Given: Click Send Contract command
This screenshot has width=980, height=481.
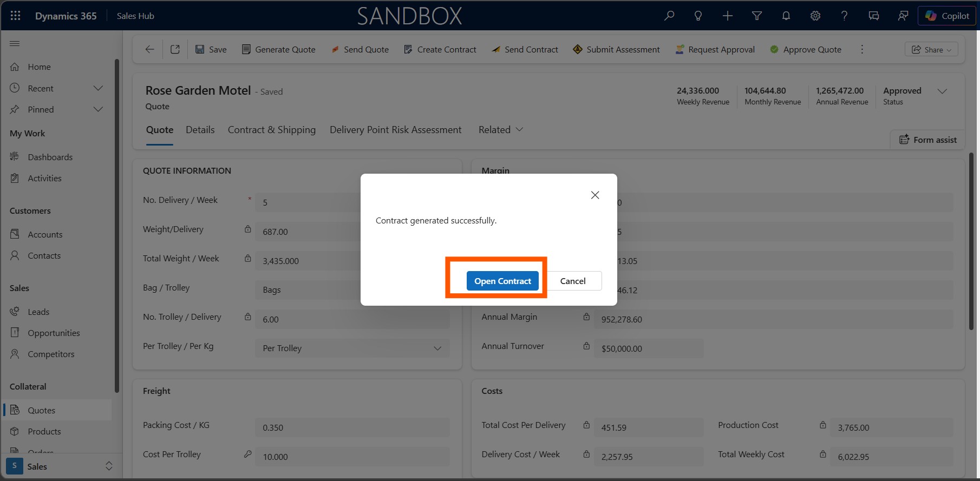Looking at the screenshot, I should 525,49.
